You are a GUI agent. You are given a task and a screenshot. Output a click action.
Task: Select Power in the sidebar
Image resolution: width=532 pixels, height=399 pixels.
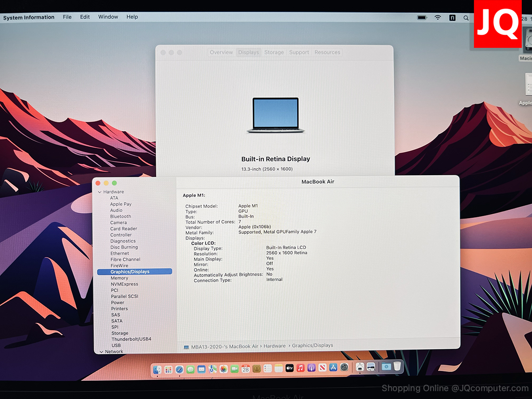(x=117, y=303)
